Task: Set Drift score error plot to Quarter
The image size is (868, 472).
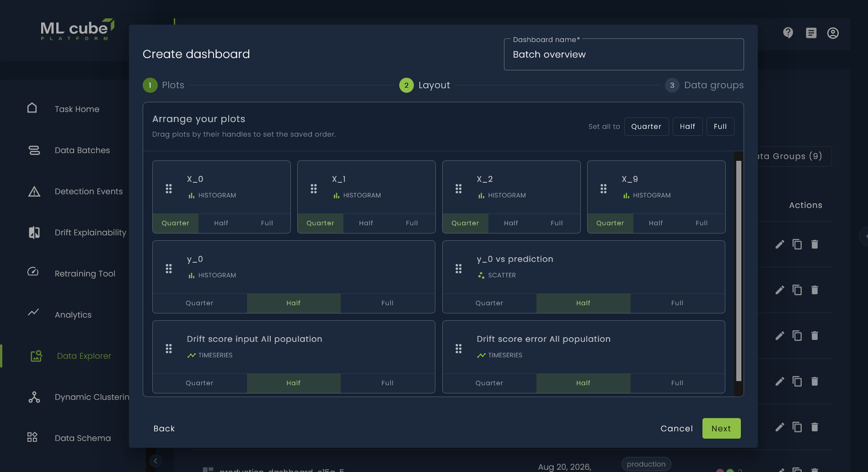Action: [489, 383]
